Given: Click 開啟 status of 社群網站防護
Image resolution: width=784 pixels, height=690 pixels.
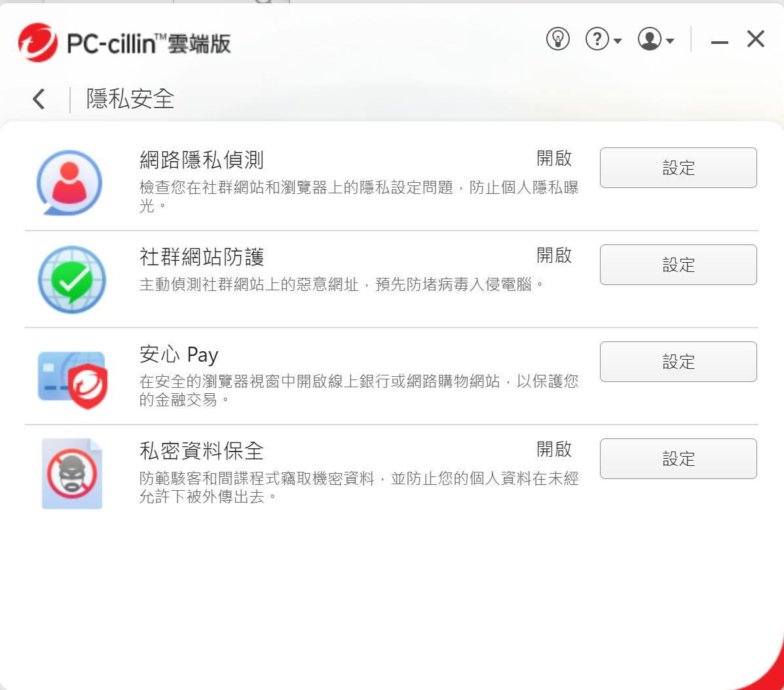Looking at the screenshot, I should point(554,255).
